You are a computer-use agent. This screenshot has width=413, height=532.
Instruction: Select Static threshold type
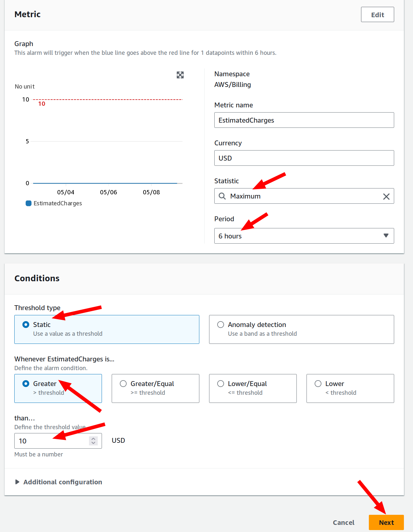[107, 329]
